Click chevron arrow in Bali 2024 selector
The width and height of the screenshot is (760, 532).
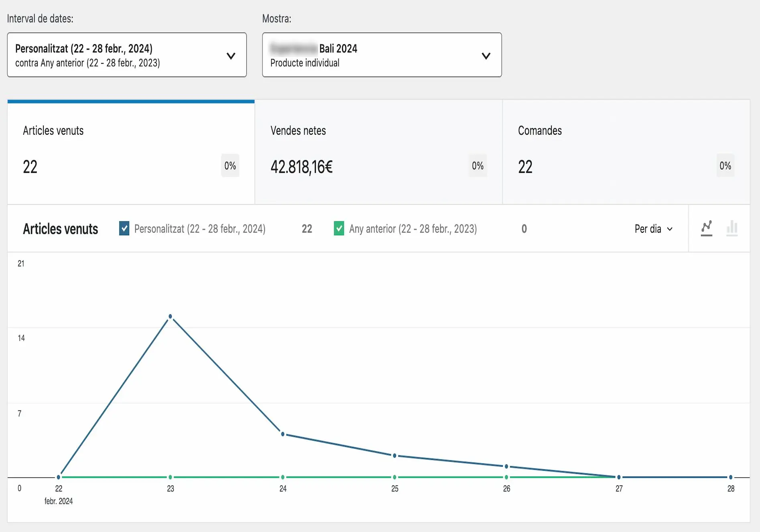(486, 56)
